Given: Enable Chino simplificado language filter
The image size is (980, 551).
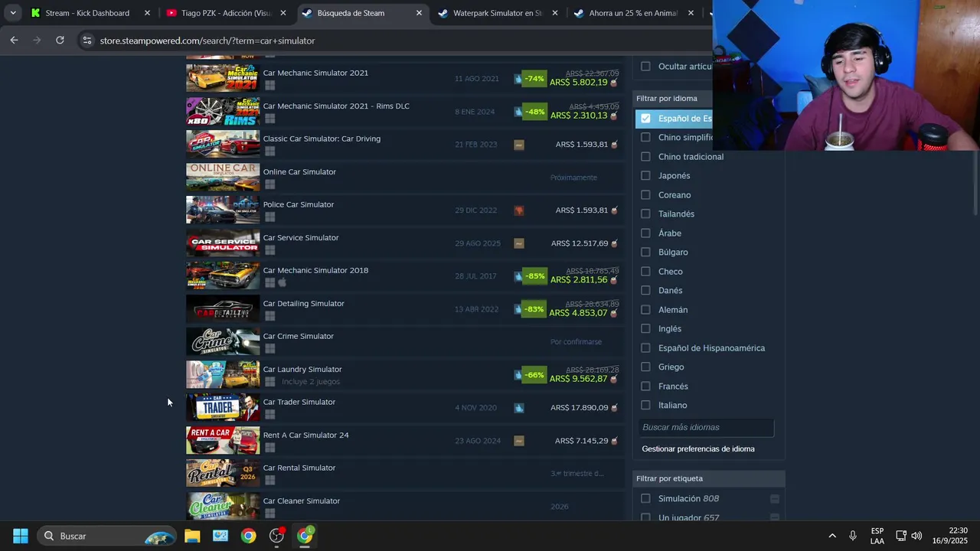Looking at the screenshot, I should click(645, 138).
